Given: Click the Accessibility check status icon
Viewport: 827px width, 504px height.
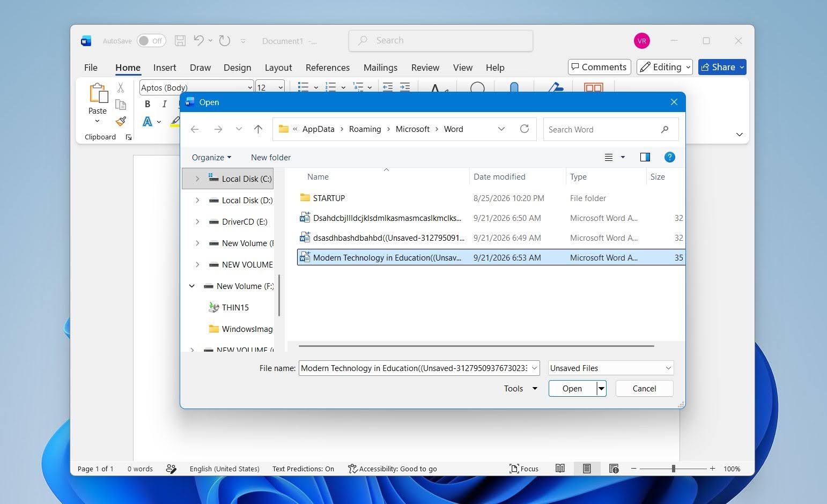Looking at the screenshot, I should point(352,469).
